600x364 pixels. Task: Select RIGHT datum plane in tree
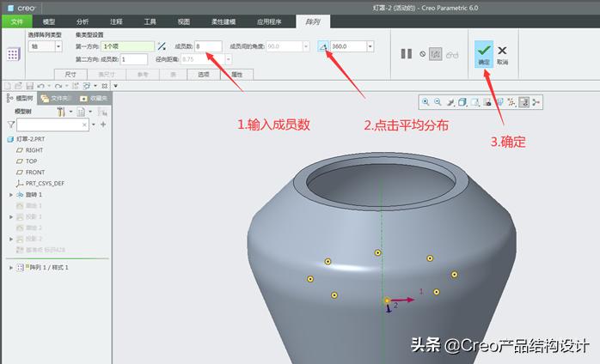(30, 150)
